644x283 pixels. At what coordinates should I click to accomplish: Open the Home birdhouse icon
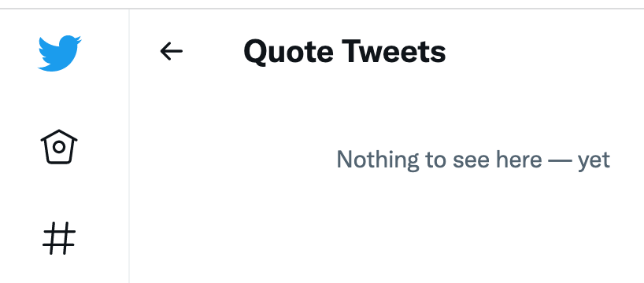pos(59,147)
